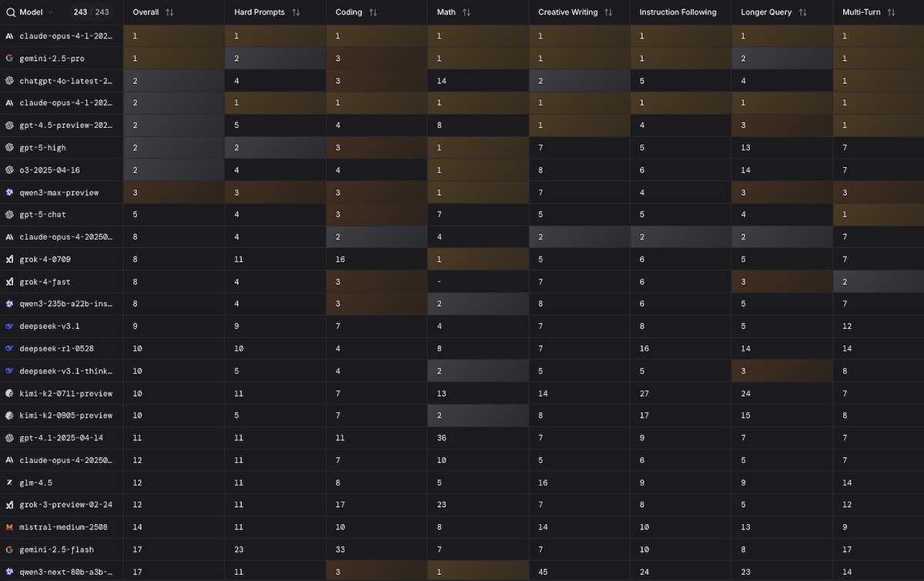Click the DeepSeek logo beside deepseek-r1-0528
This screenshot has height=581, width=924.
[9, 348]
